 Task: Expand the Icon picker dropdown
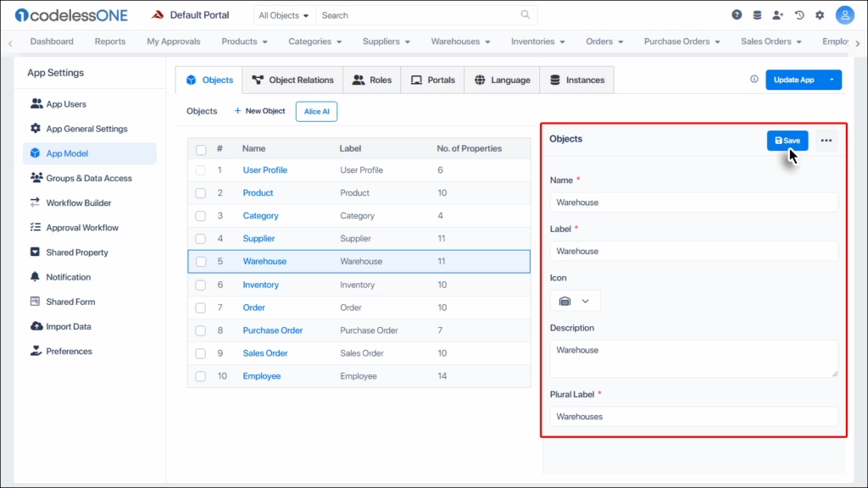tap(575, 301)
